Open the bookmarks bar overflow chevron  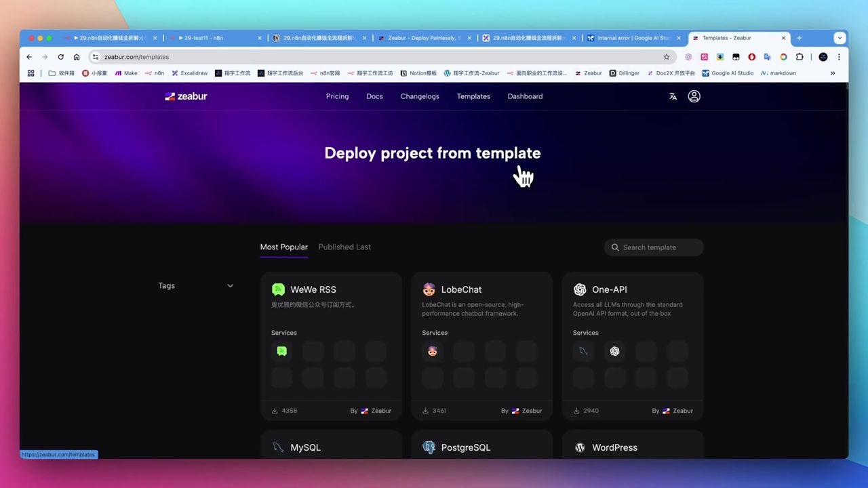point(833,73)
